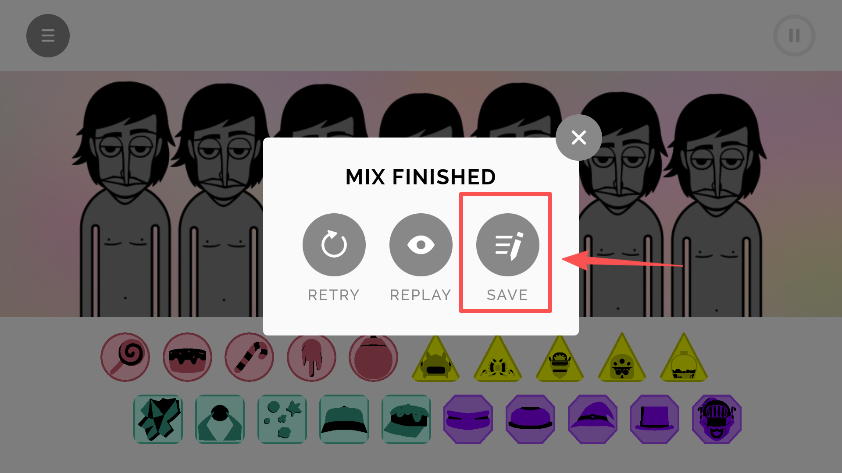Select the green stars and dots icon
Viewport: 842px width, 473px height.
click(x=282, y=419)
